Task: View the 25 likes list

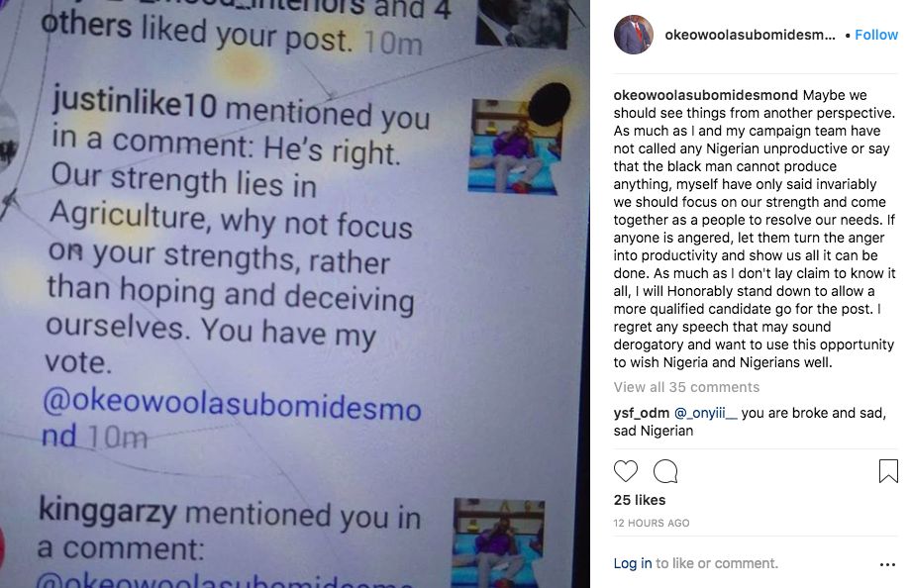Action: (x=640, y=500)
